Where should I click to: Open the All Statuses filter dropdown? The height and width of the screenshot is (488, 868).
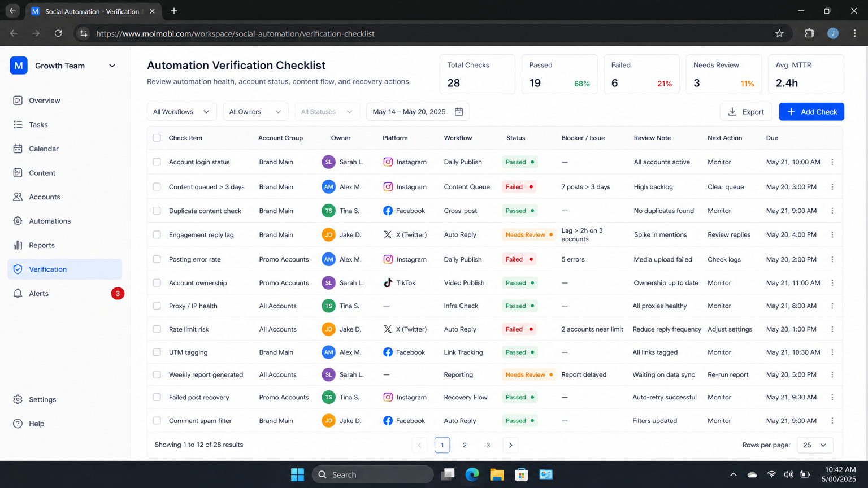click(x=327, y=112)
